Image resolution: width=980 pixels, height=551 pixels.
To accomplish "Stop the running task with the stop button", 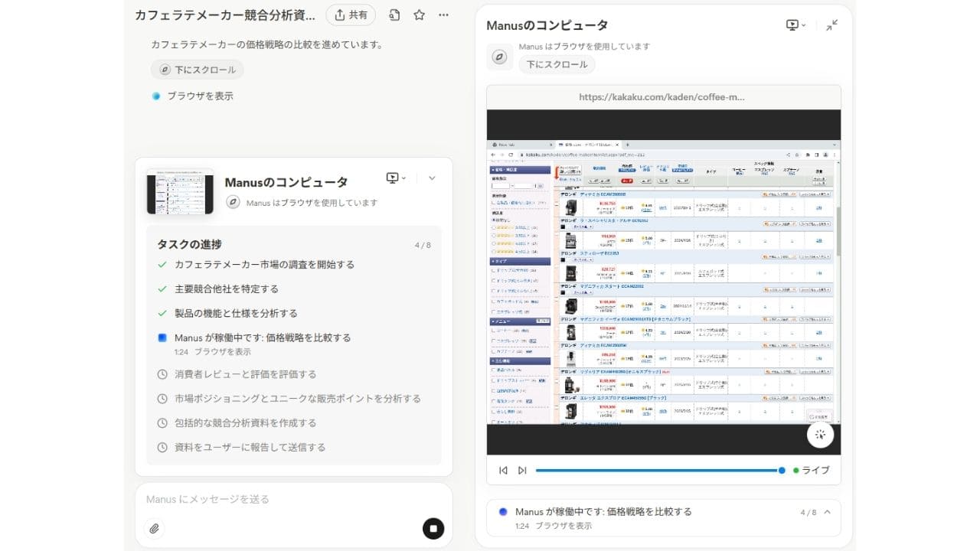I will (x=433, y=528).
